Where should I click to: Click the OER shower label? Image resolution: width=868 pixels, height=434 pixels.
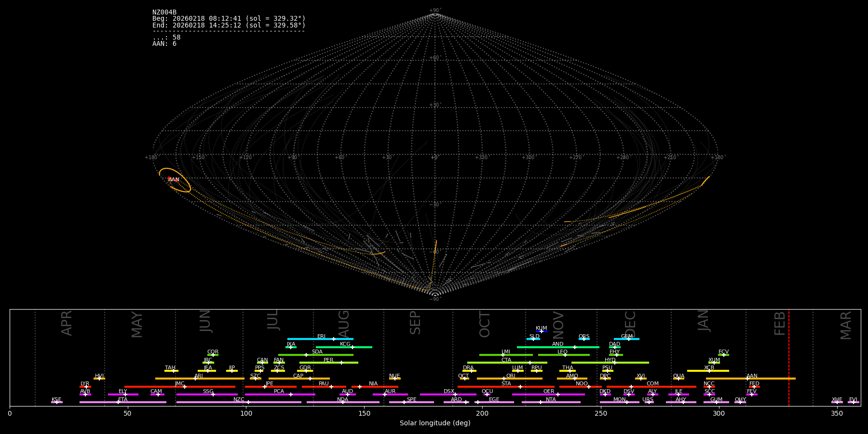(549, 392)
